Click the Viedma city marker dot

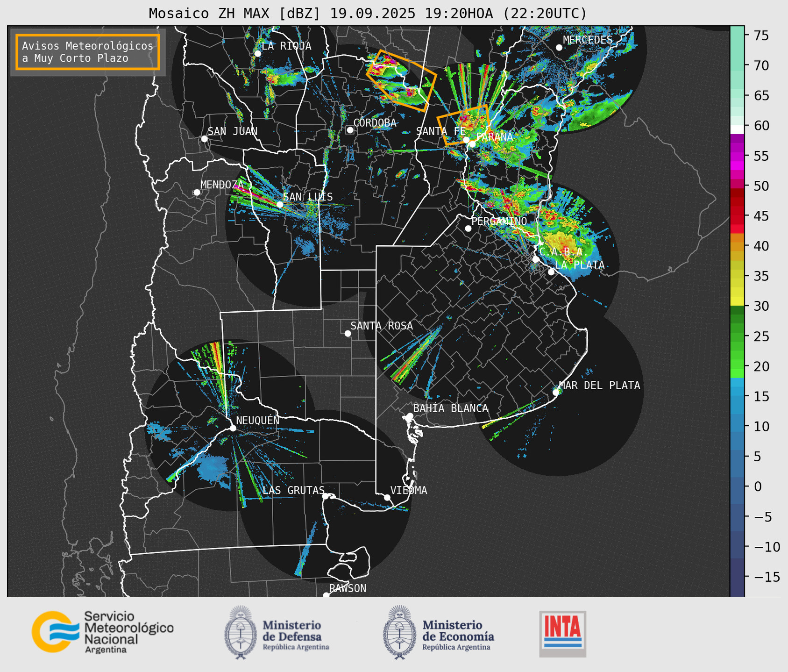click(387, 497)
